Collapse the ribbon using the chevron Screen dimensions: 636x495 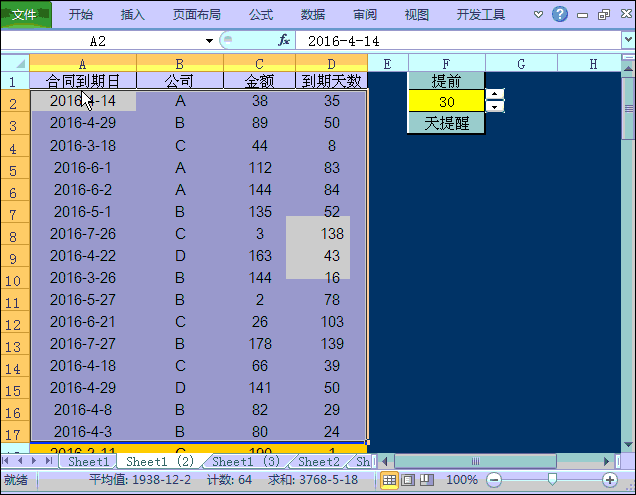[540, 15]
